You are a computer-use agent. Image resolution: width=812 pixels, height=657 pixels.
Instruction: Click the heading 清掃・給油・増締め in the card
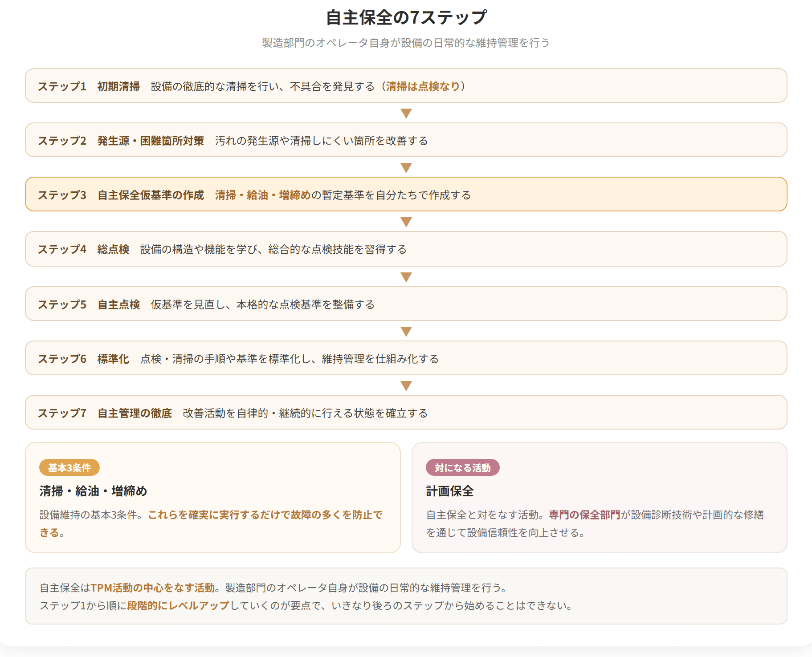tap(93, 491)
